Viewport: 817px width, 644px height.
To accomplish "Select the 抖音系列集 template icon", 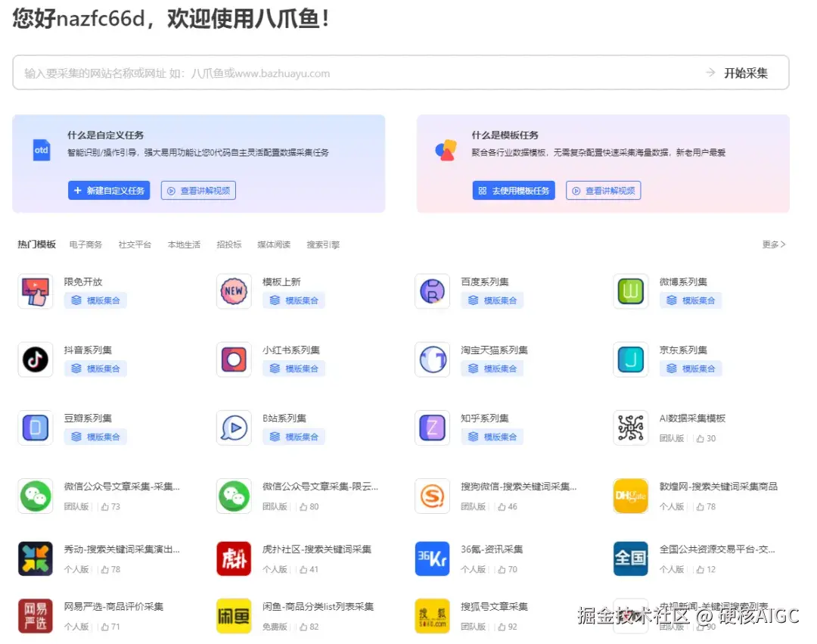I will [35, 359].
